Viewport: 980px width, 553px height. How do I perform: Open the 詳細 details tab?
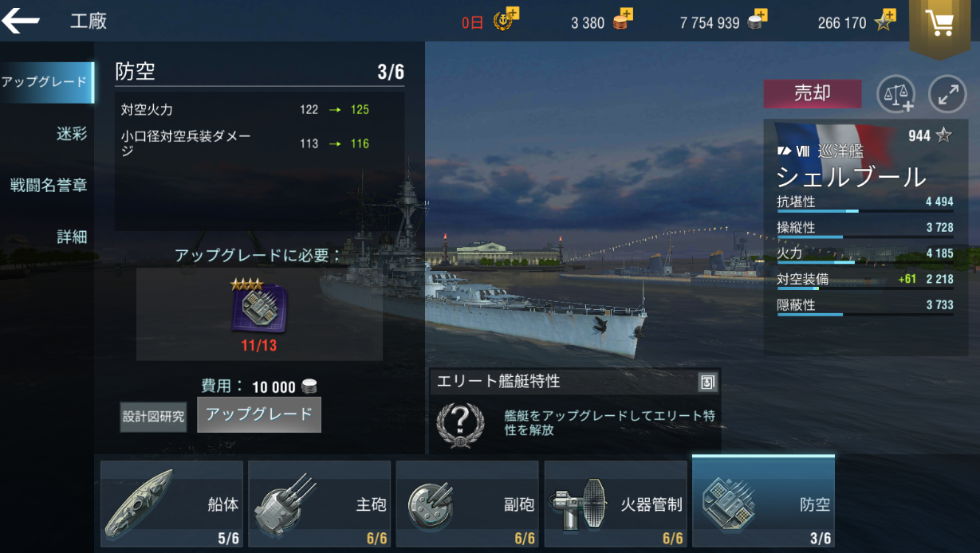[x=72, y=237]
